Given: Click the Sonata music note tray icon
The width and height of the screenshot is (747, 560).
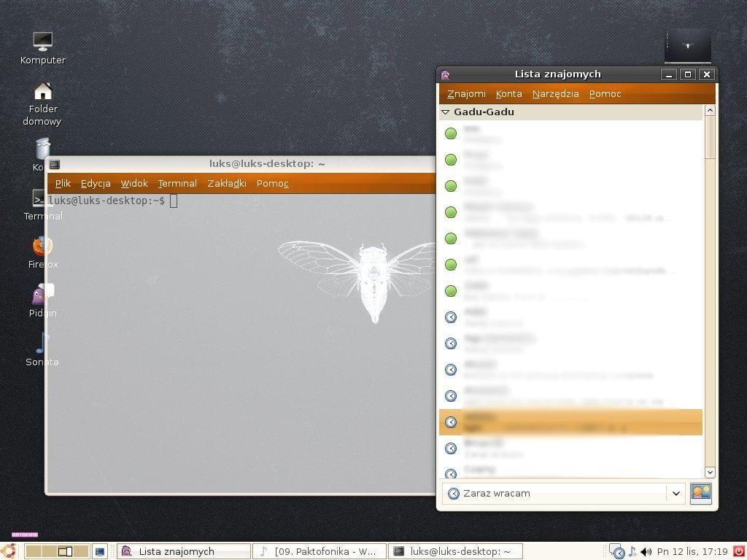Looking at the screenshot, I should (x=632, y=552).
